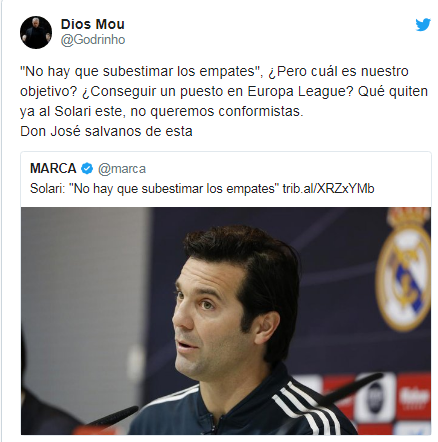This screenshot has height=442, width=438.
Task: Click the MARCA account name
Action: [53, 169]
